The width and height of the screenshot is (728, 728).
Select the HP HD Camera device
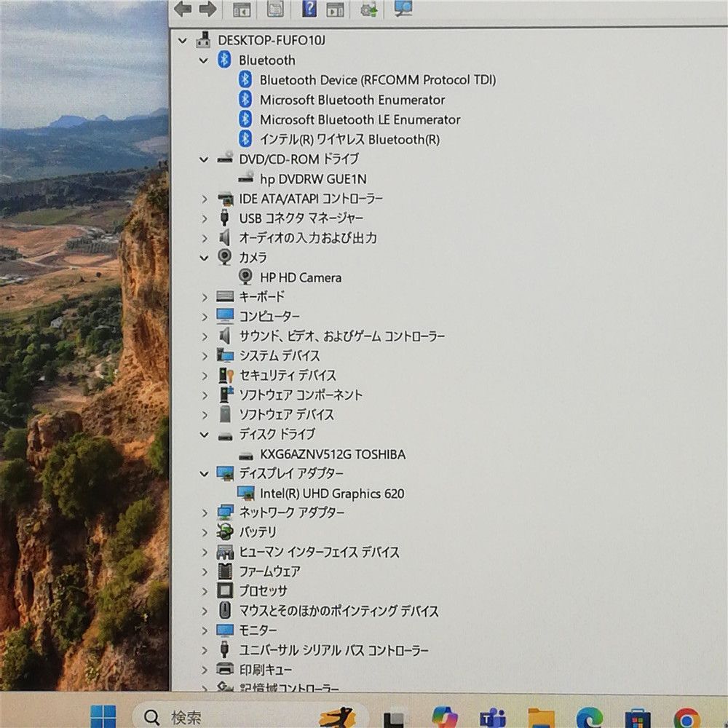tap(300, 277)
